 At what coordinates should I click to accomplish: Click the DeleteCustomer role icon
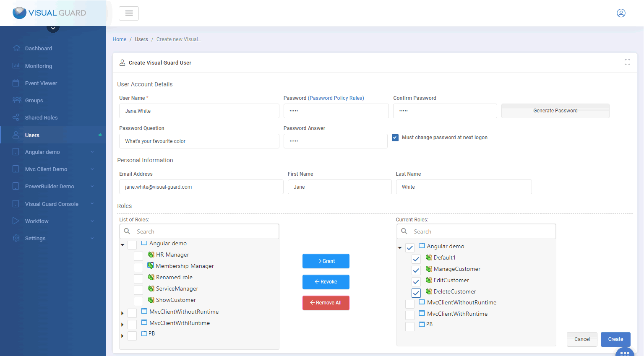pos(429,291)
